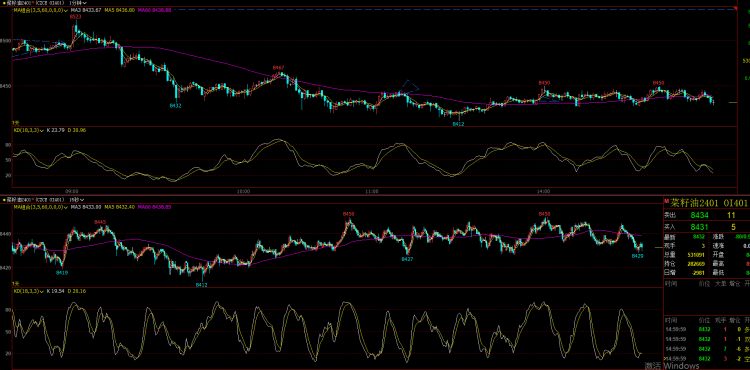Click the 09:00 time axis label
The height and width of the screenshot is (370, 750).
click(x=72, y=191)
